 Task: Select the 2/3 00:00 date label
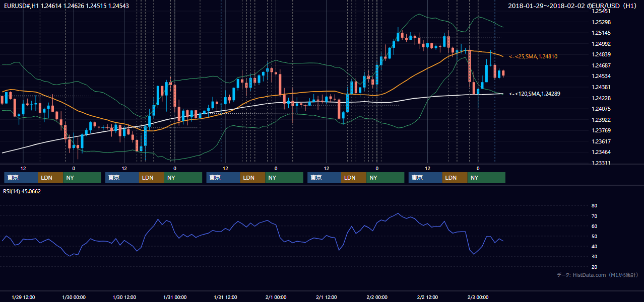[479, 297]
